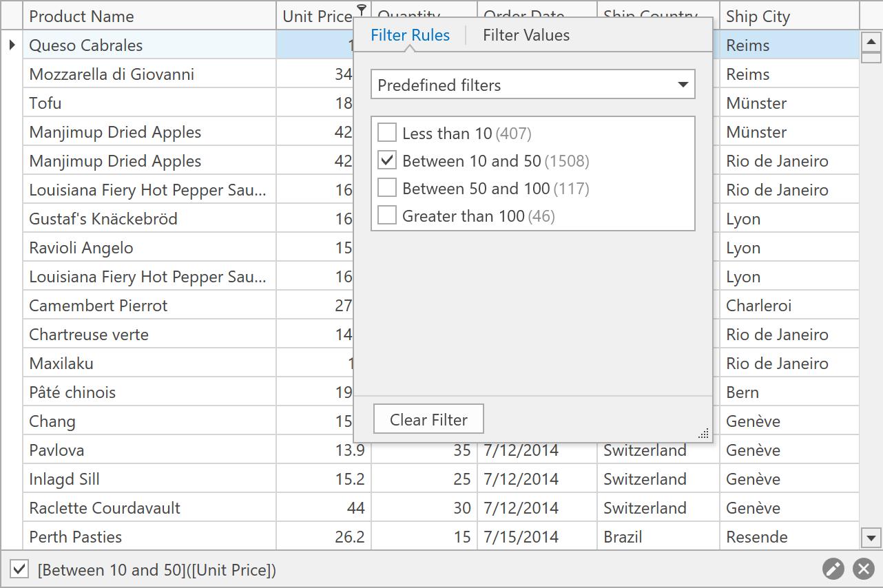Tick the Greater than 100 checkbox

388,216
